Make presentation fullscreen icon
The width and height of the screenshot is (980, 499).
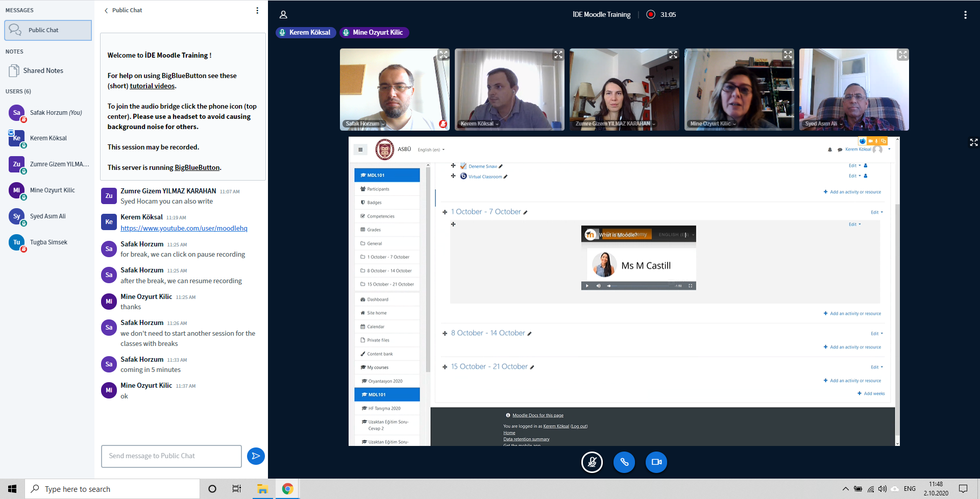pyautogui.click(x=973, y=142)
